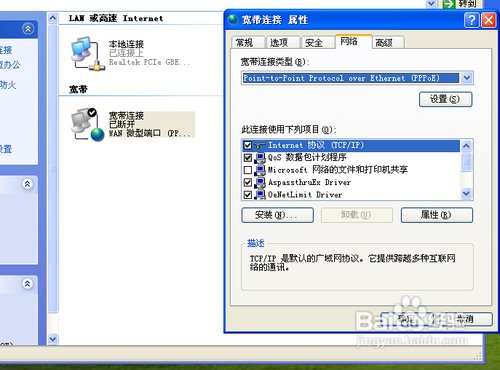Toggle Internet 协议 (TCP/IP) checkbox
The image size is (500, 370).
coord(247,145)
